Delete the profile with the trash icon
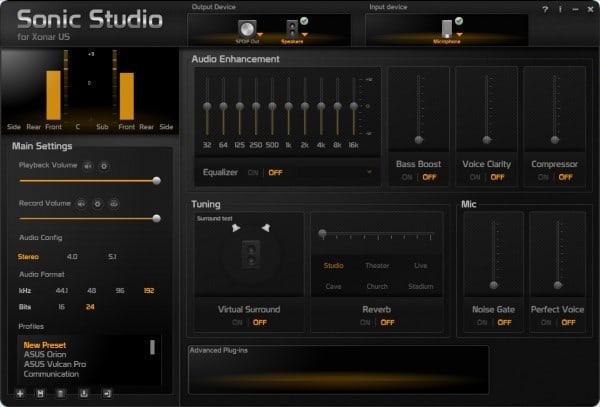This screenshot has height=407, width=600. 60,393
